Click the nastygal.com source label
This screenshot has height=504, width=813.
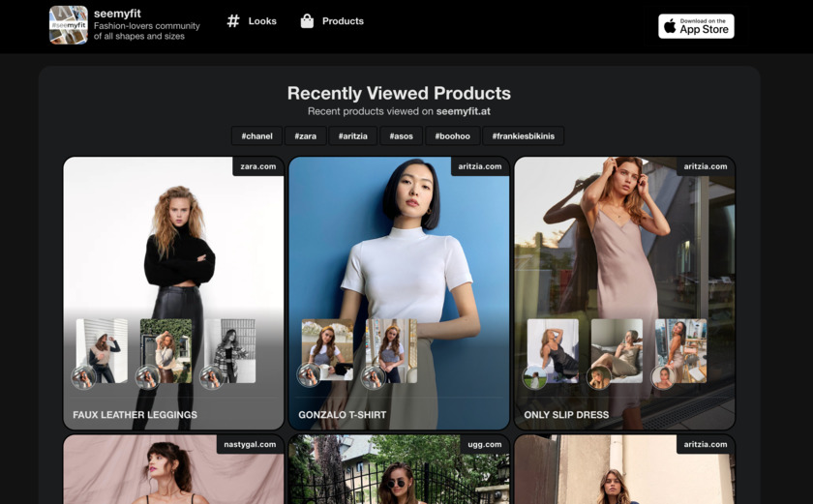250,444
